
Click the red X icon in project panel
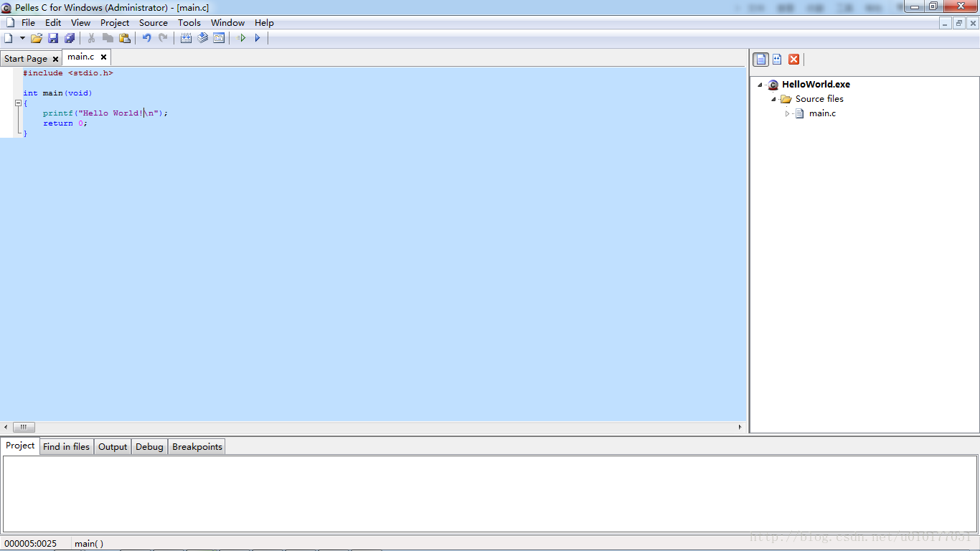click(x=793, y=60)
